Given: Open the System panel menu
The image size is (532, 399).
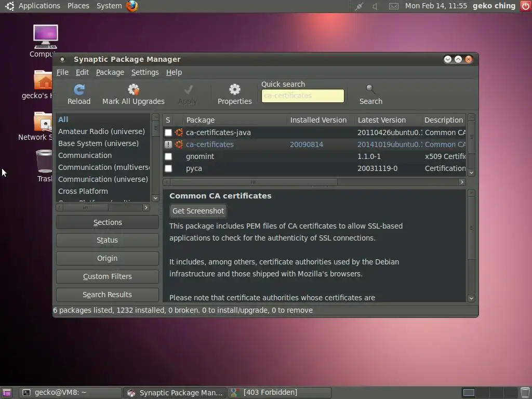Looking at the screenshot, I should point(109,6).
